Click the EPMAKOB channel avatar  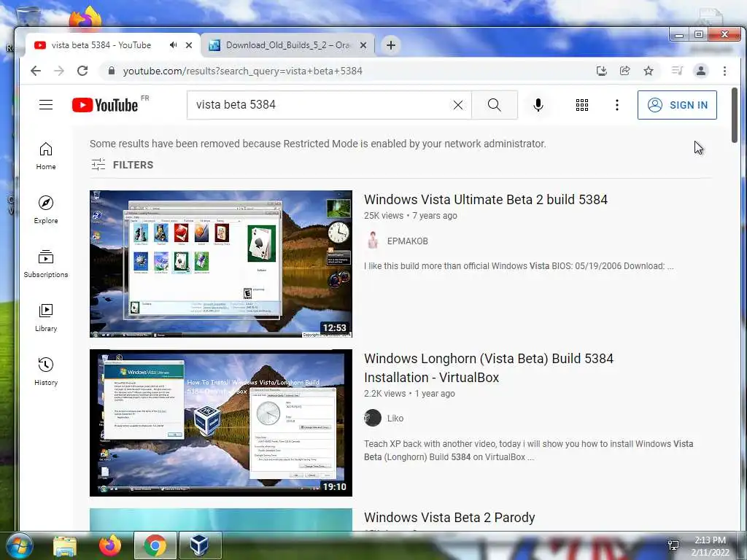373,241
